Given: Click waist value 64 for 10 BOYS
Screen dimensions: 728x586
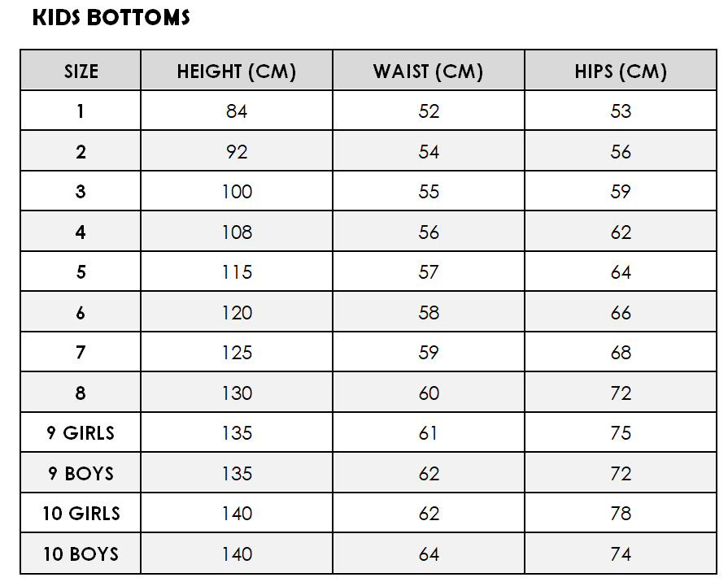Looking at the screenshot, I should pos(429,553).
